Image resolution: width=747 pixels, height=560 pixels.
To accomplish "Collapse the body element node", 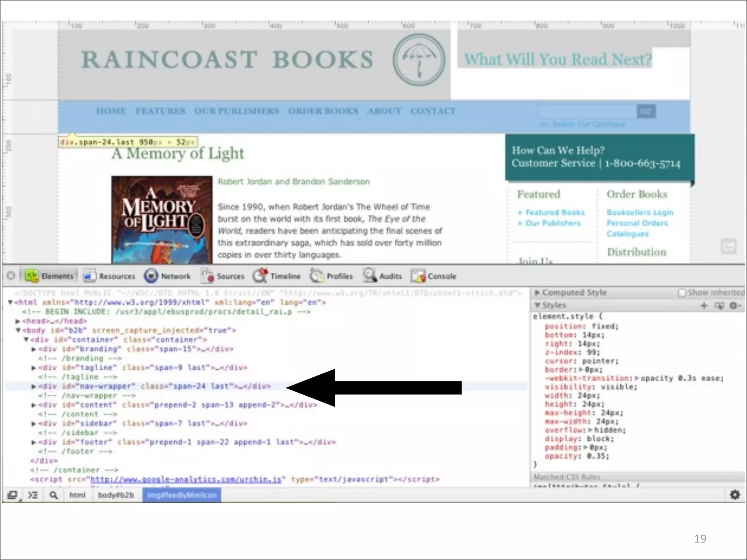I will (x=18, y=330).
